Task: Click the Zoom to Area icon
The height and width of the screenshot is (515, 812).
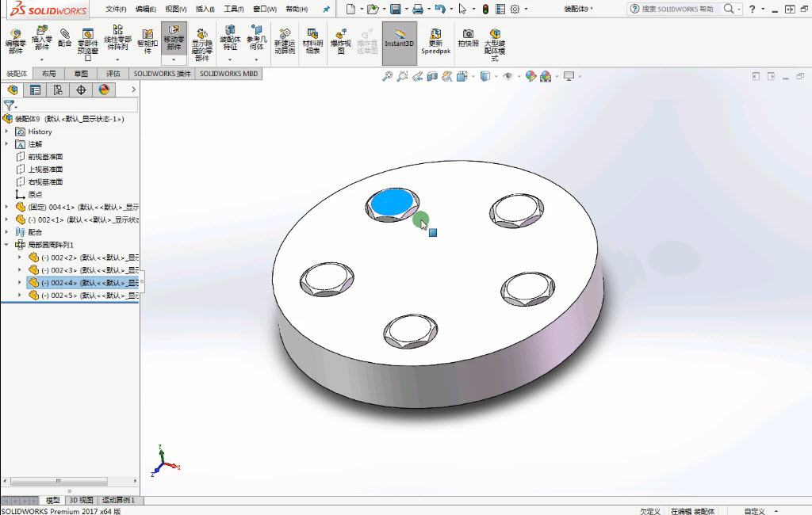Action: (402, 77)
